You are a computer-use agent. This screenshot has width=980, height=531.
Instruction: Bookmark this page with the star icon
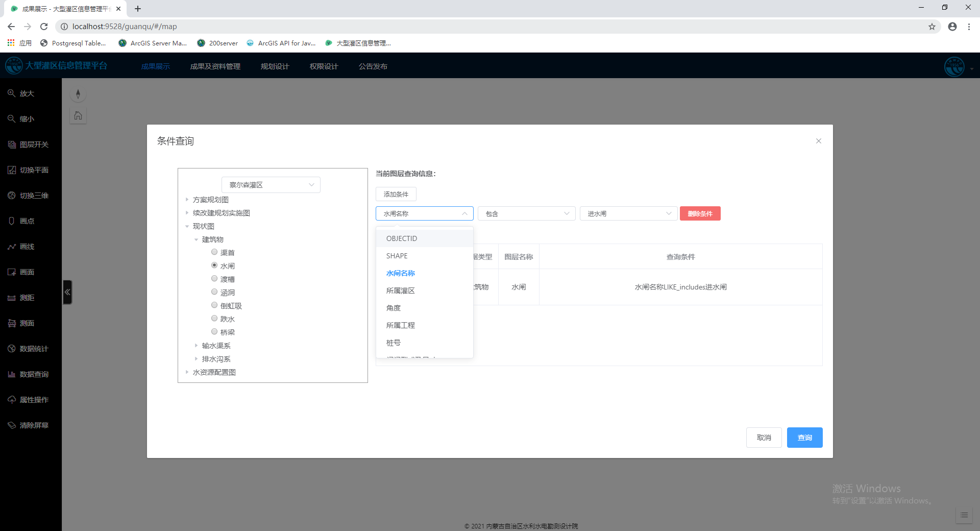tap(932, 27)
